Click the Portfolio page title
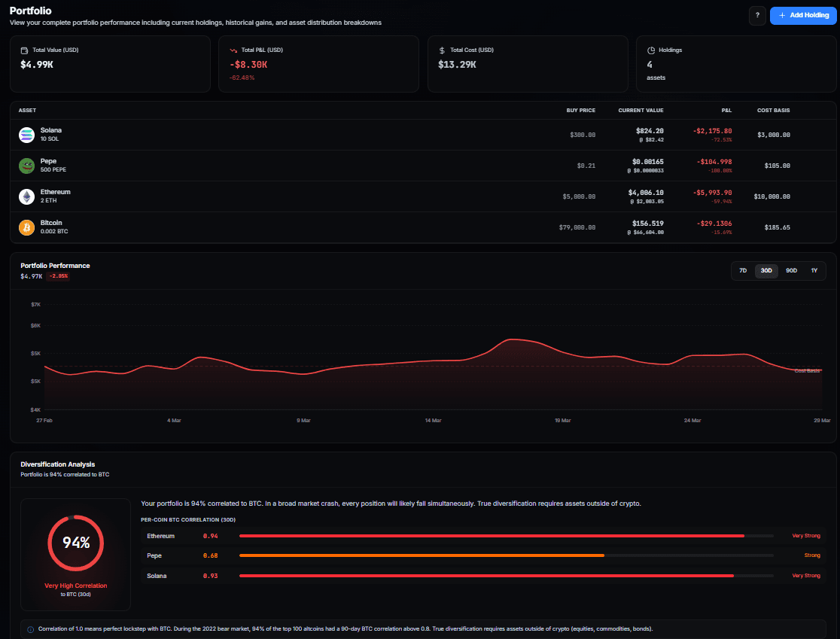Image resolution: width=840 pixels, height=639 pixels. pyautogui.click(x=31, y=11)
